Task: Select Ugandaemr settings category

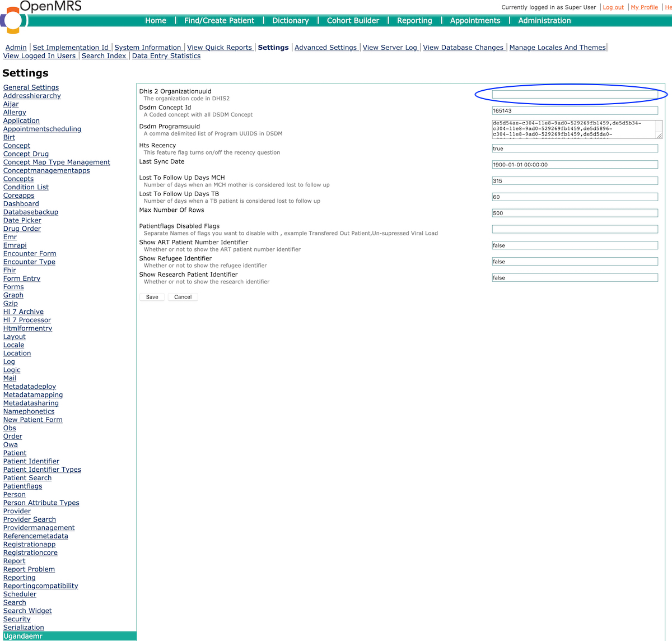Action: pos(23,636)
